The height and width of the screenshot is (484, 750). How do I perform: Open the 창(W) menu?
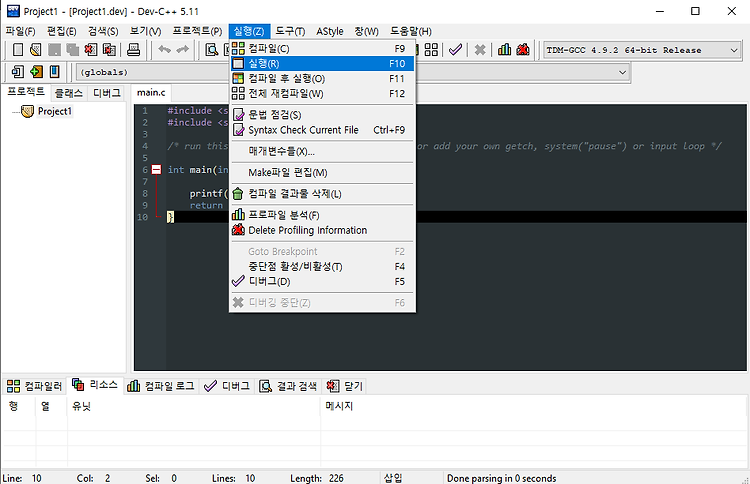pos(366,32)
